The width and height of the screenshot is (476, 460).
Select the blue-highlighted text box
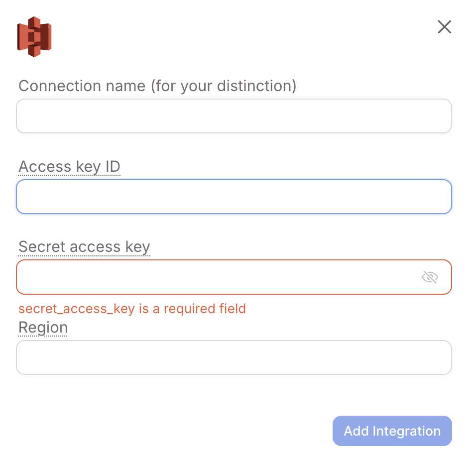[234, 197]
